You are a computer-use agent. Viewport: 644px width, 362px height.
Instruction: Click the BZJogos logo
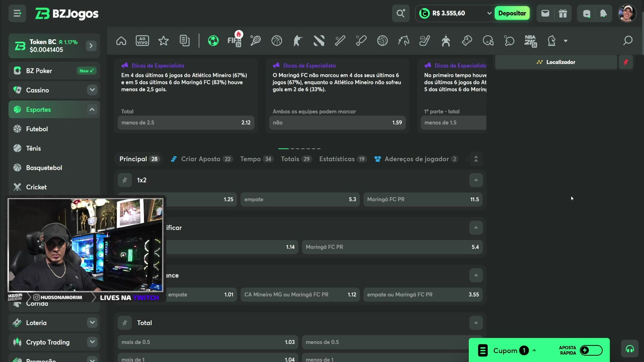(67, 13)
